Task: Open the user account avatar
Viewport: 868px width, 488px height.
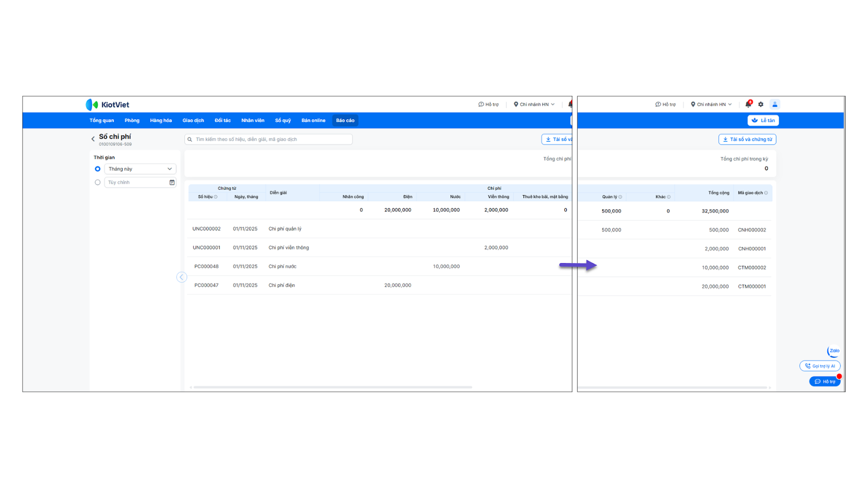Action: click(x=775, y=104)
